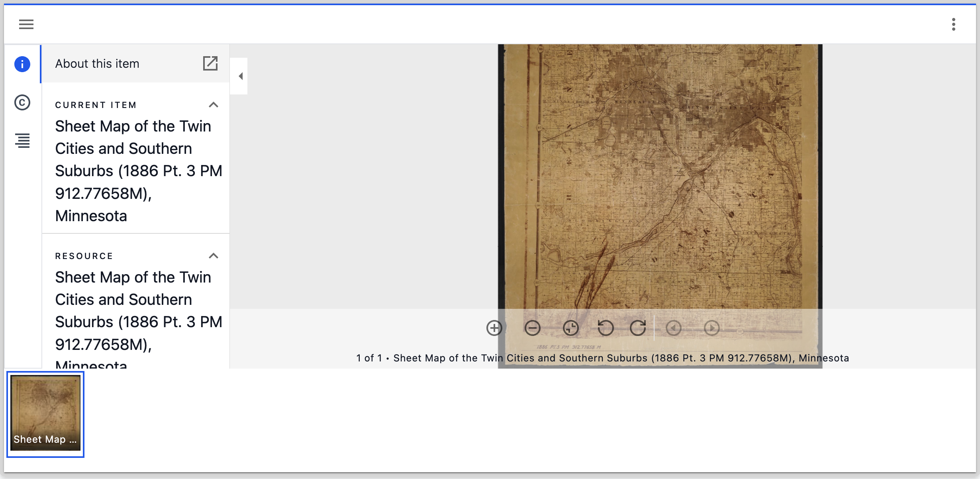Go to the previous image
This screenshot has height=479, width=980.
click(x=674, y=328)
